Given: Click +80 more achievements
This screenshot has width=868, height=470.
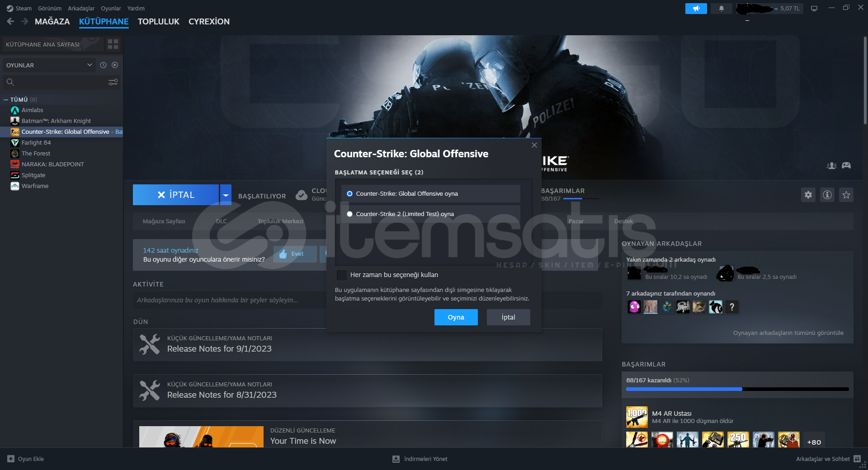Looking at the screenshot, I should point(814,442).
